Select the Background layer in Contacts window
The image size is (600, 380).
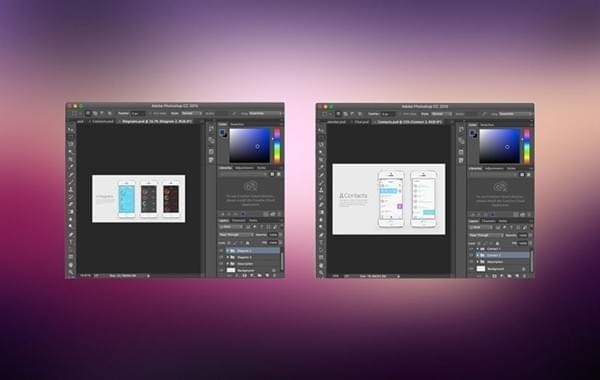499,269
